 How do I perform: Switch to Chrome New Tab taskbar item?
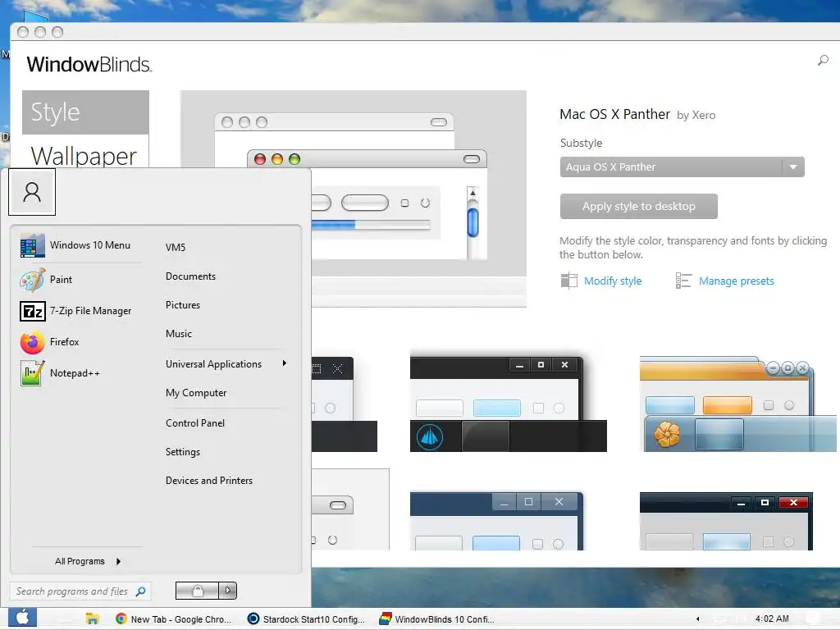point(174,619)
